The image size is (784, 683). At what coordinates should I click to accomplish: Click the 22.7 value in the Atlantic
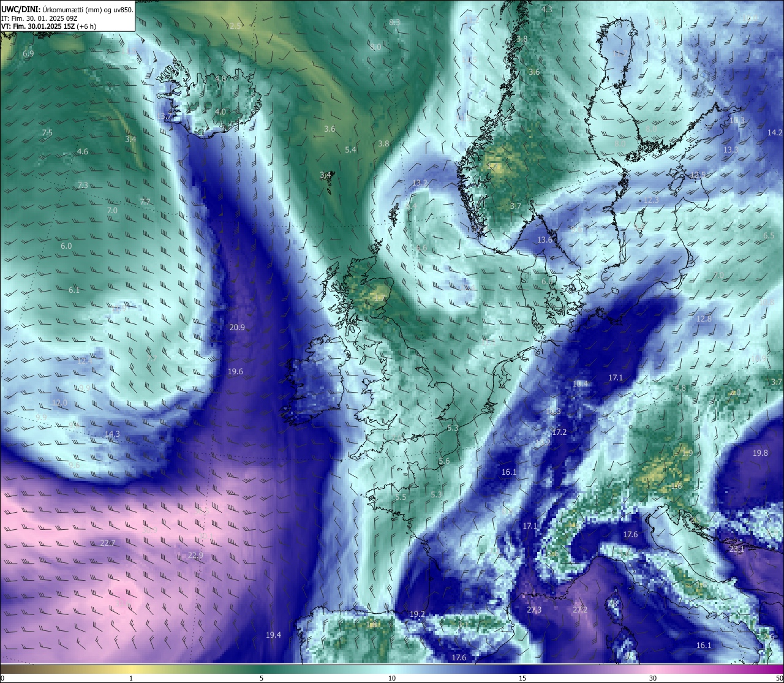pos(108,543)
